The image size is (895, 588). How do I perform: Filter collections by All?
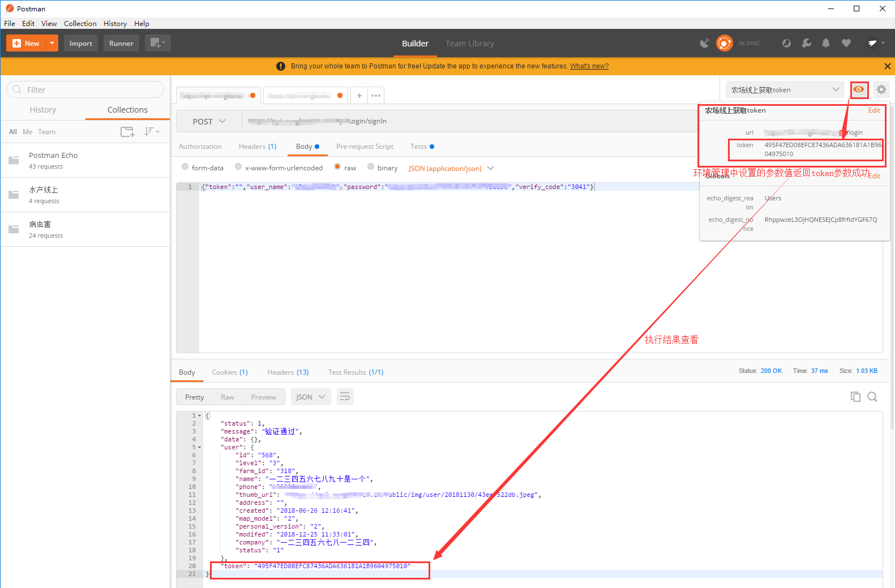click(x=13, y=132)
